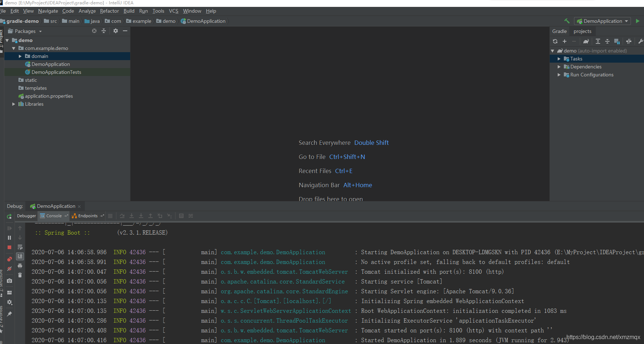Resume the paused debugger program
Screen dimensions: 644x344
click(9, 228)
